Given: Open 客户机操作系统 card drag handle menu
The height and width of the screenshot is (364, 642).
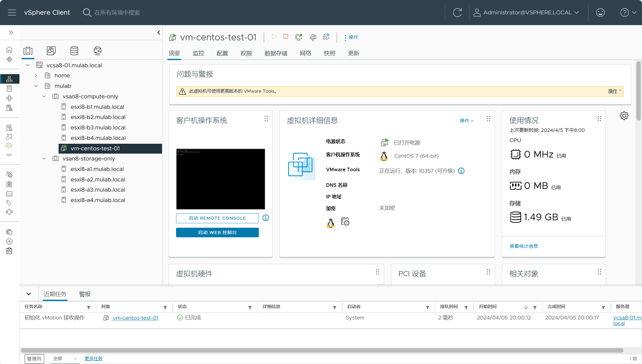Looking at the screenshot, I should coord(266,119).
